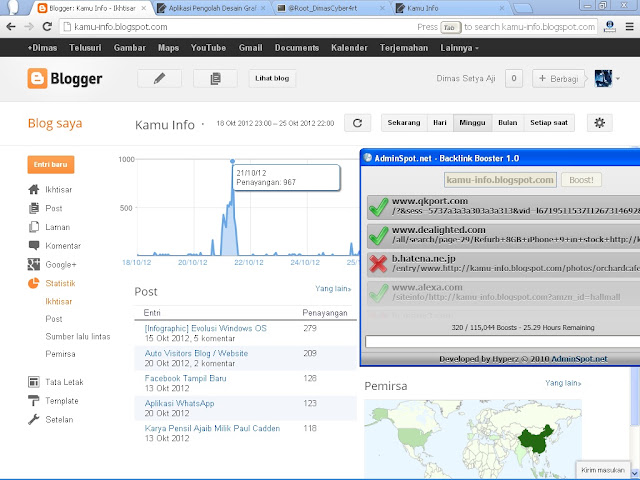Click the Blogger logo icon
Screen dimensions: 640x480
[37, 78]
